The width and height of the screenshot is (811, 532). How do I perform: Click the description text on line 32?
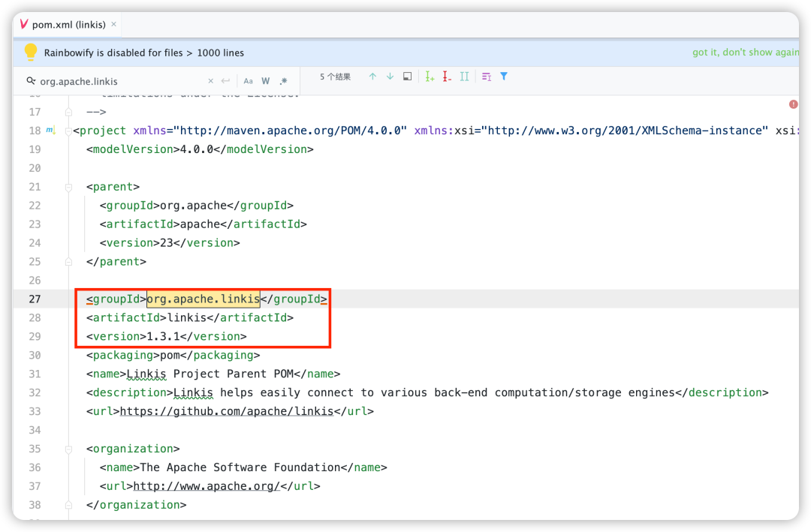pyautogui.click(x=424, y=393)
